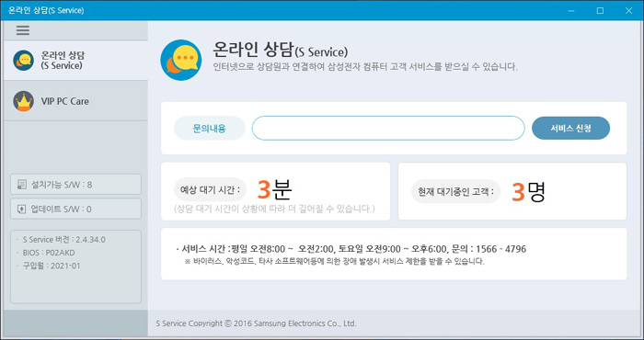Focus the inquiry content text field
The image size is (644, 340).
388,128
